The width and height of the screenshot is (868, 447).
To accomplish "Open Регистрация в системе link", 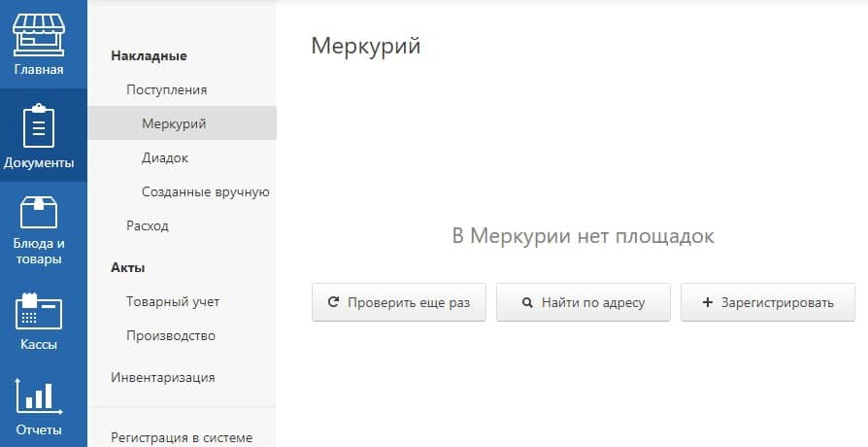I will pyautogui.click(x=182, y=437).
